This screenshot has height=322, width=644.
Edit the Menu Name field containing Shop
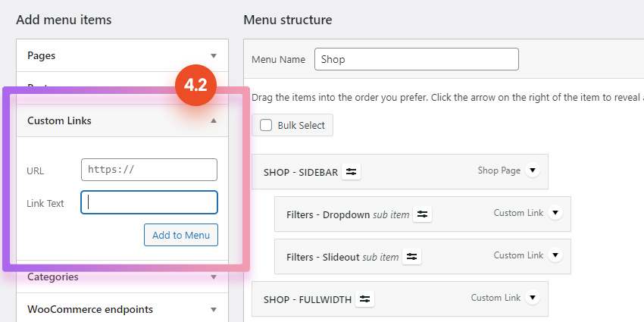(417, 59)
